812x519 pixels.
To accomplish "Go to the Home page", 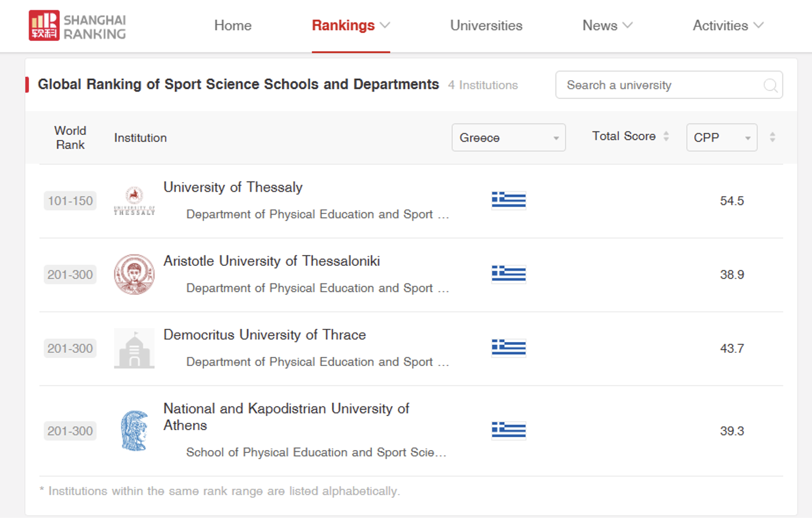I will pos(233,26).
